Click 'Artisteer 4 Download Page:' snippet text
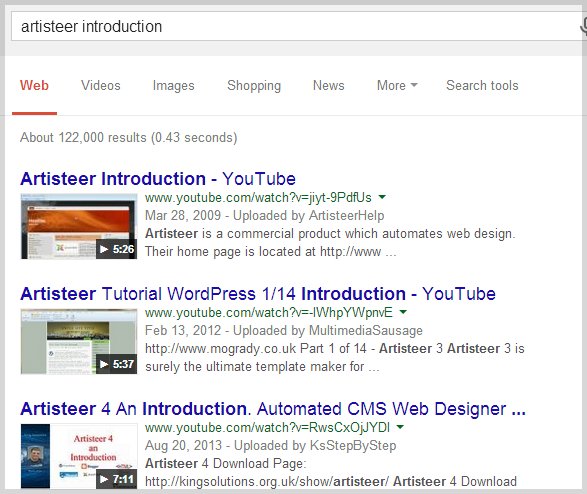The height and width of the screenshot is (494, 587). (x=225, y=463)
